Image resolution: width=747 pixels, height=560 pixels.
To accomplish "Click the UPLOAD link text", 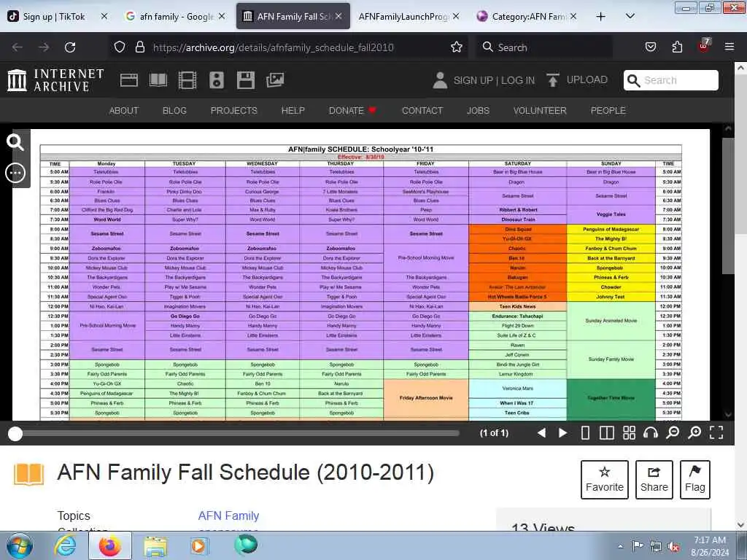I will [x=587, y=80].
